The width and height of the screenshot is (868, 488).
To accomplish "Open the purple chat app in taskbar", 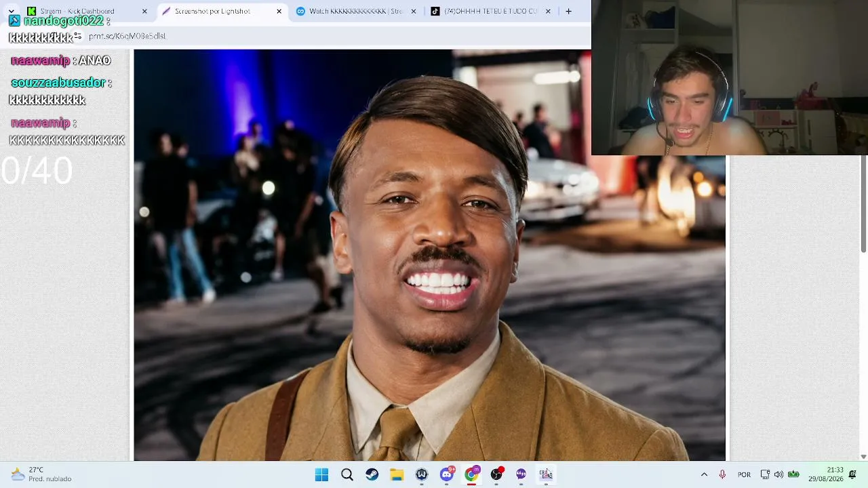I will tap(521, 474).
